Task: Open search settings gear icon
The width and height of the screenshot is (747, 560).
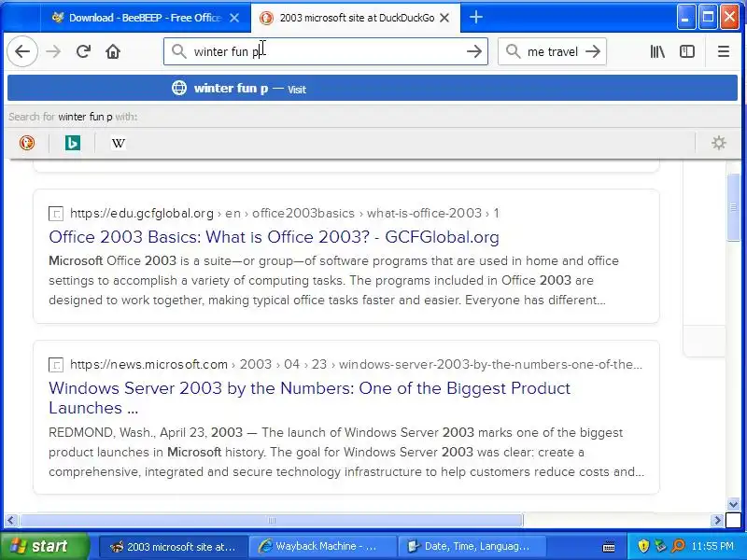Action: (x=718, y=143)
